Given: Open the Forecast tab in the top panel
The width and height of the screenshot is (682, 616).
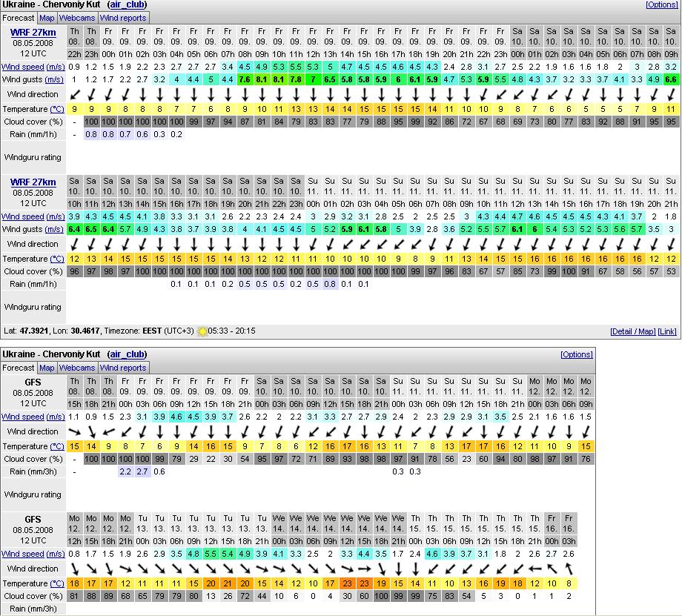Looking at the screenshot, I should 19,18.
